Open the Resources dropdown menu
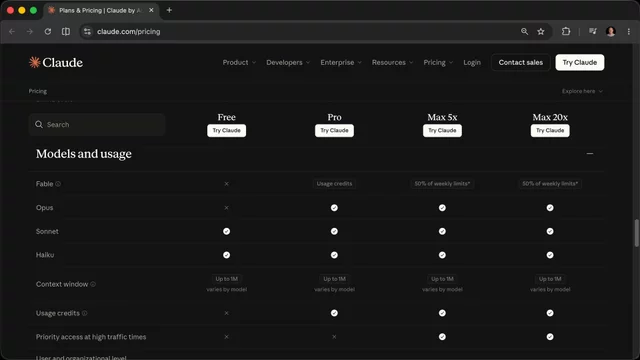Screen dimensions: 640x360 [392, 62]
